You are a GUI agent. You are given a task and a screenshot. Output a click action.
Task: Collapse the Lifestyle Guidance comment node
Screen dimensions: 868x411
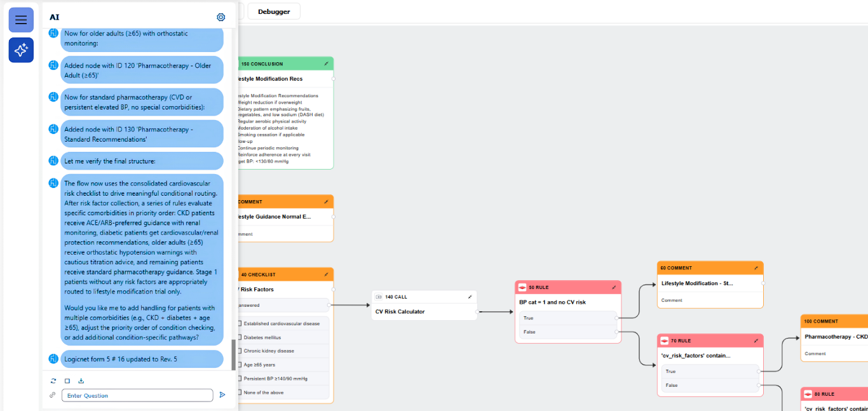click(327, 201)
